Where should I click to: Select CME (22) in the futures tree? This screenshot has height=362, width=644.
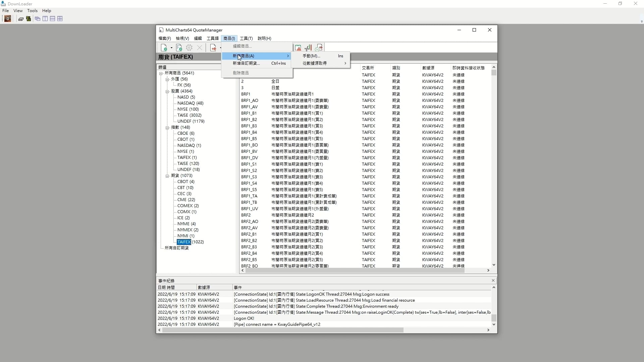186,200
